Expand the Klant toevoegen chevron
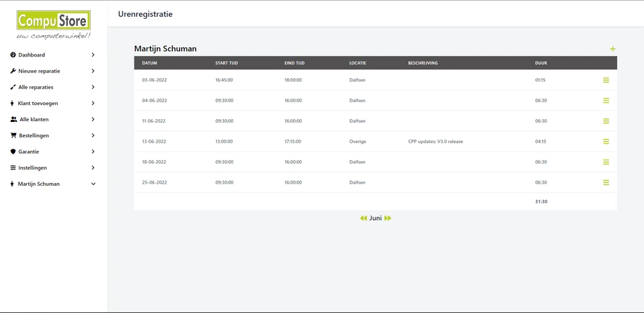The image size is (644, 313). click(93, 103)
